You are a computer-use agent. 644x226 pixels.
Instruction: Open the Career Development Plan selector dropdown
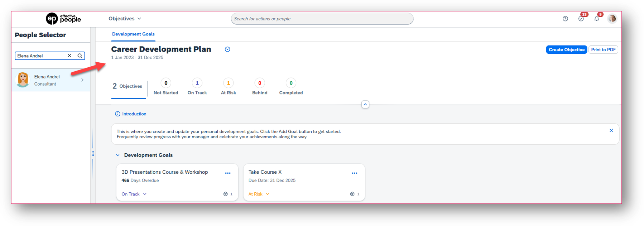tap(227, 49)
